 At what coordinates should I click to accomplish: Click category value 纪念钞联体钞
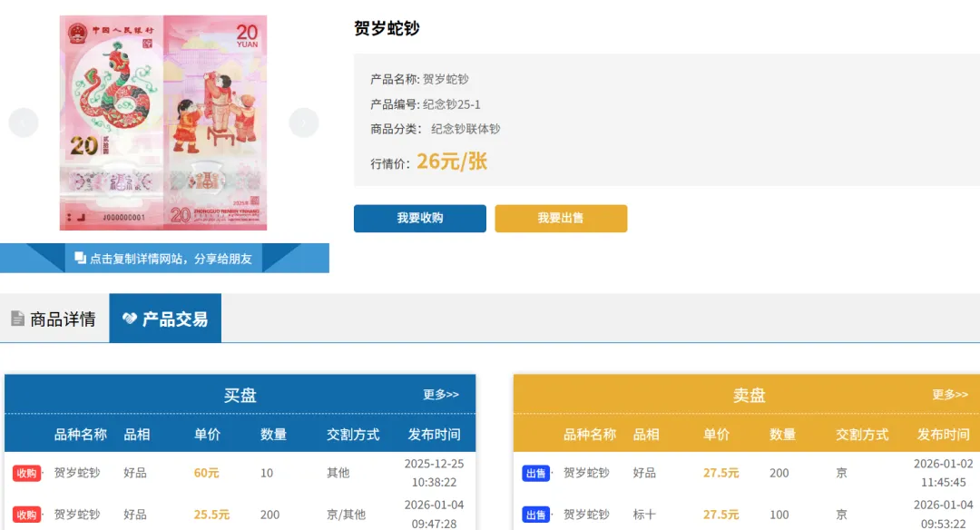point(465,130)
